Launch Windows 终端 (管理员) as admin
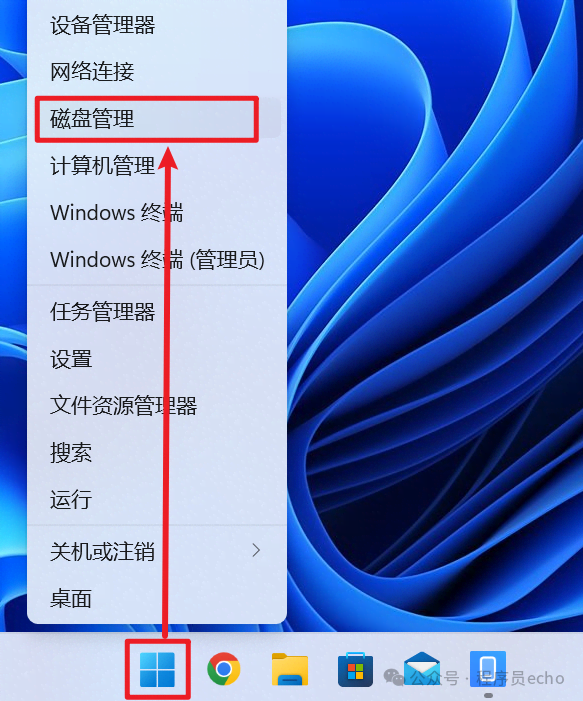The width and height of the screenshot is (583, 701). [156, 259]
